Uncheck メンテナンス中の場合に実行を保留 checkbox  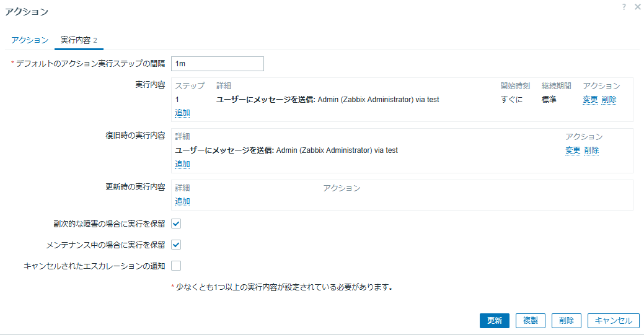click(x=176, y=245)
